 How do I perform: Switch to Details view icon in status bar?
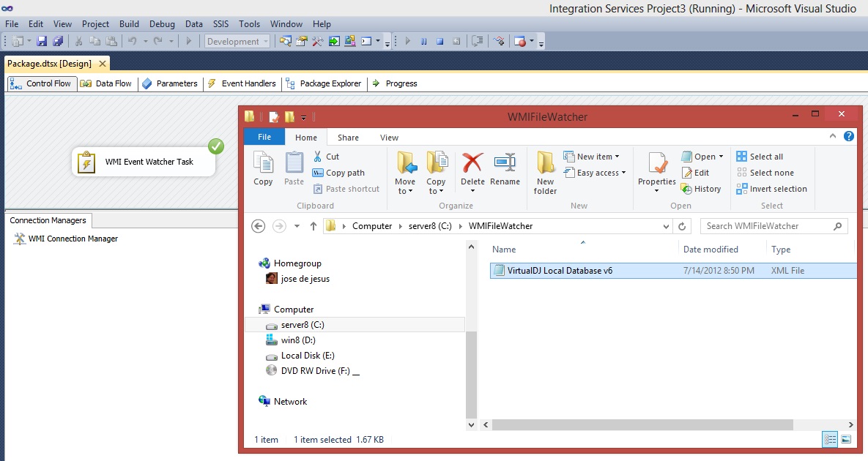click(x=831, y=440)
